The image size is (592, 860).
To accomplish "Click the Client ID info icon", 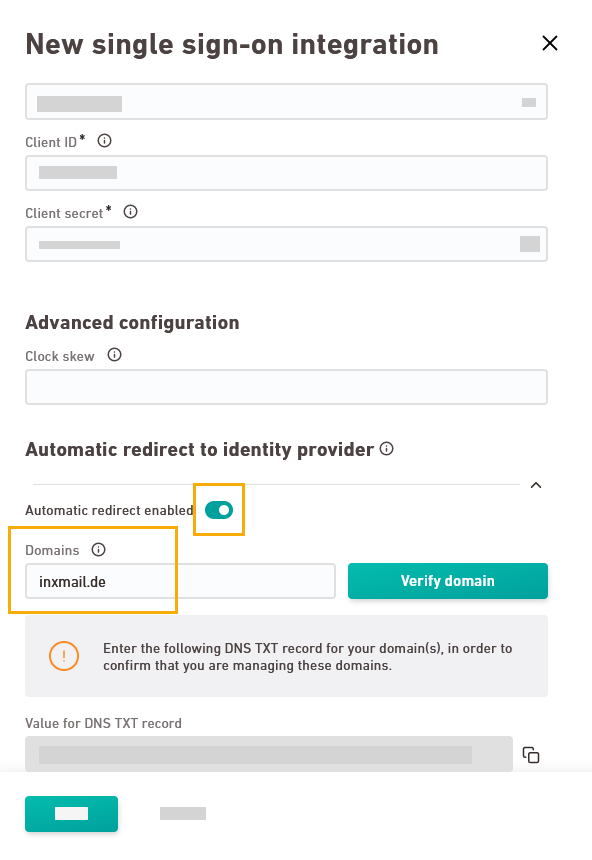I will click(104, 141).
